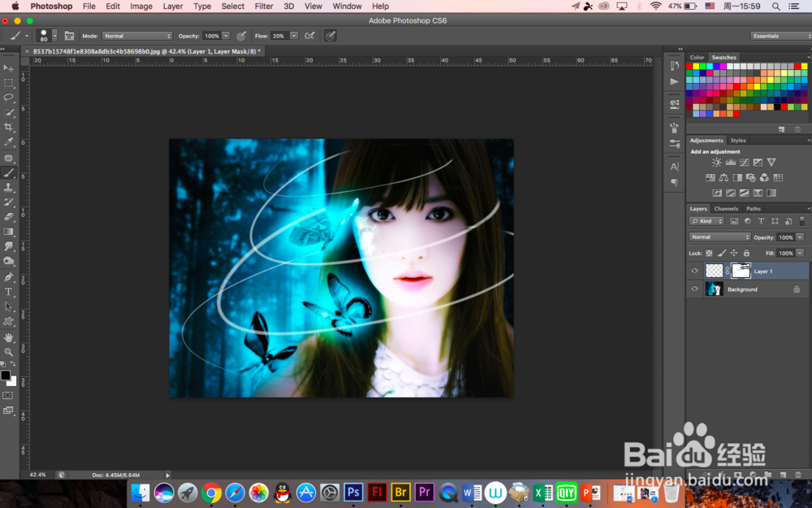Viewport: 812px width, 508px height.
Task: Select the Horizontal Type tool
Action: (x=8, y=292)
